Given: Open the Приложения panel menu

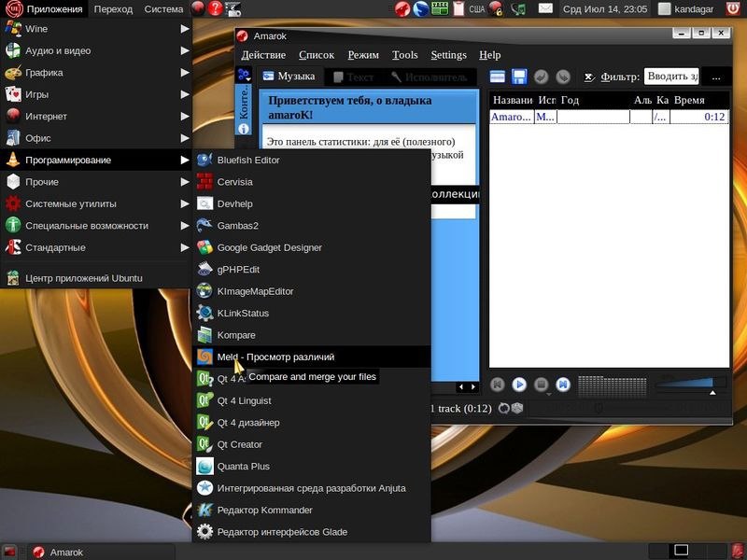Looking at the screenshot, I should click(44, 8).
